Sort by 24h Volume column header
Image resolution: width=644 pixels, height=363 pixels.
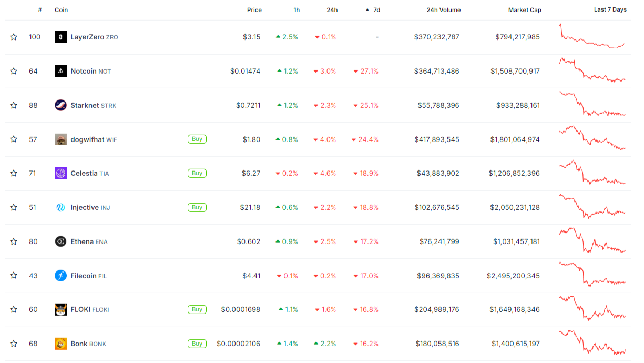[444, 10]
